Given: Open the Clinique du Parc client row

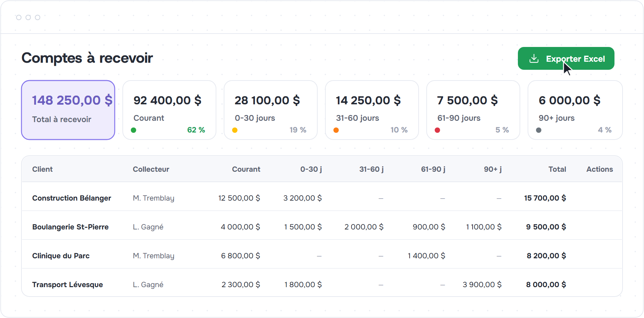Looking at the screenshot, I should (322, 256).
